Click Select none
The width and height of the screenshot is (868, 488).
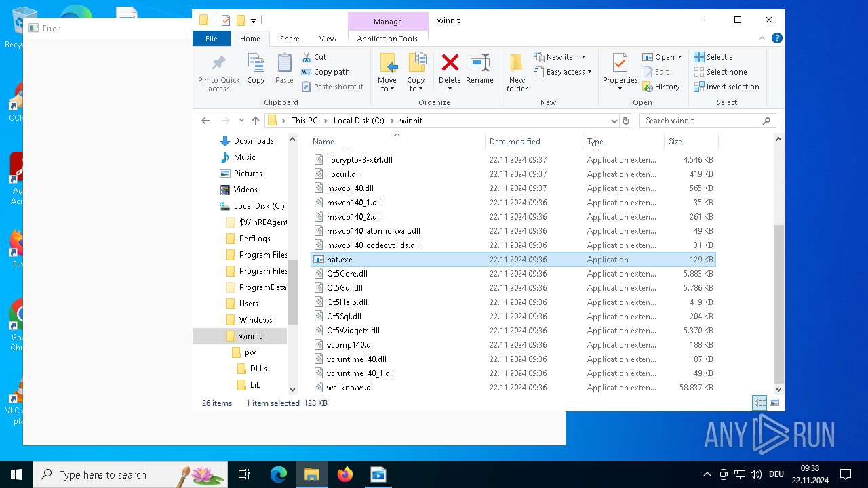click(x=720, y=72)
